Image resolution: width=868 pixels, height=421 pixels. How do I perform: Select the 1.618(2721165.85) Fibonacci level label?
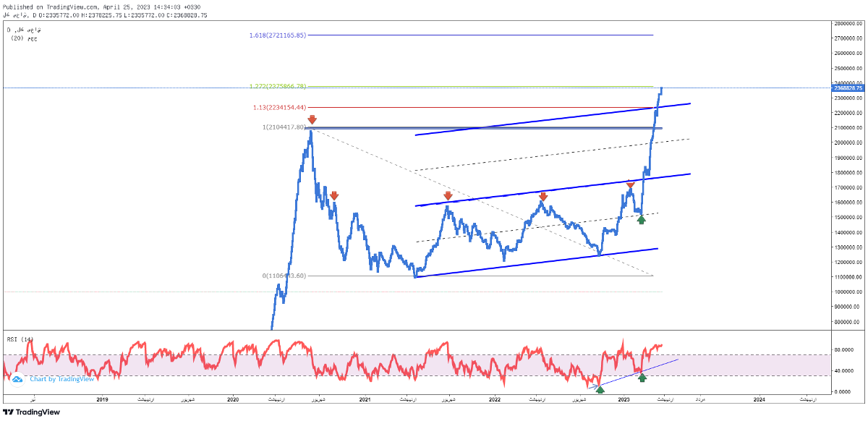[278, 35]
